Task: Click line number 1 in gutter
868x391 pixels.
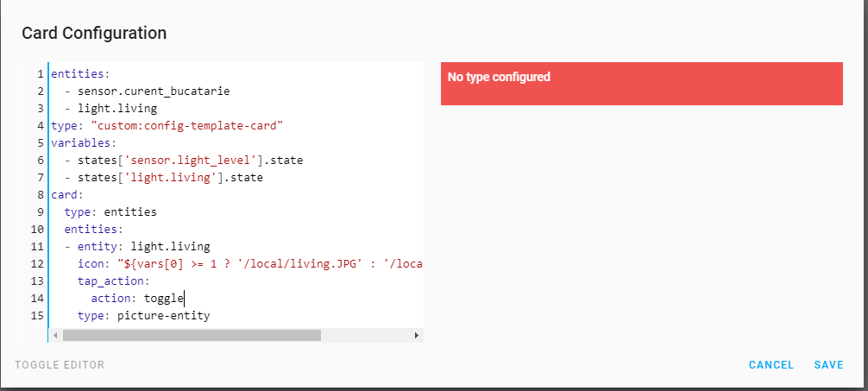Action: pyautogui.click(x=40, y=74)
